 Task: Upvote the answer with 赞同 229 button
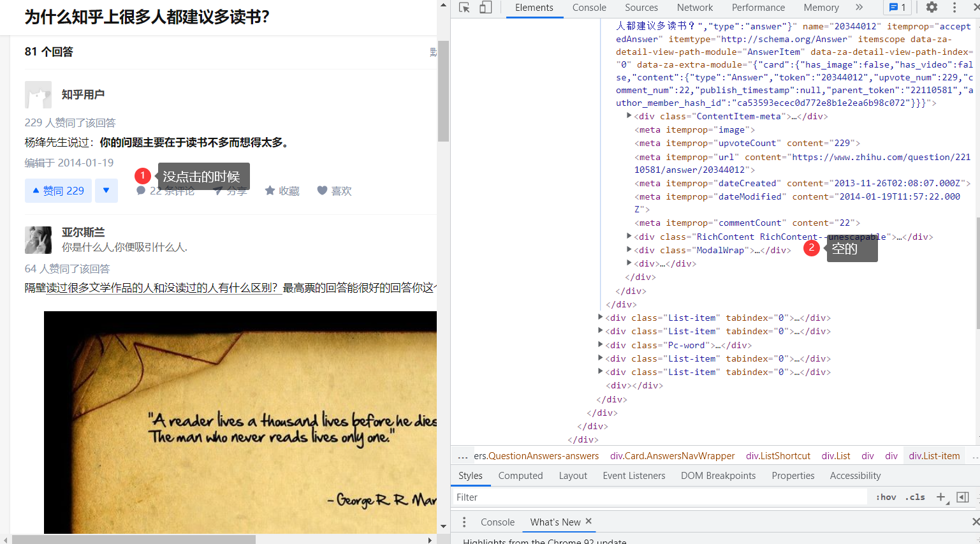point(58,191)
